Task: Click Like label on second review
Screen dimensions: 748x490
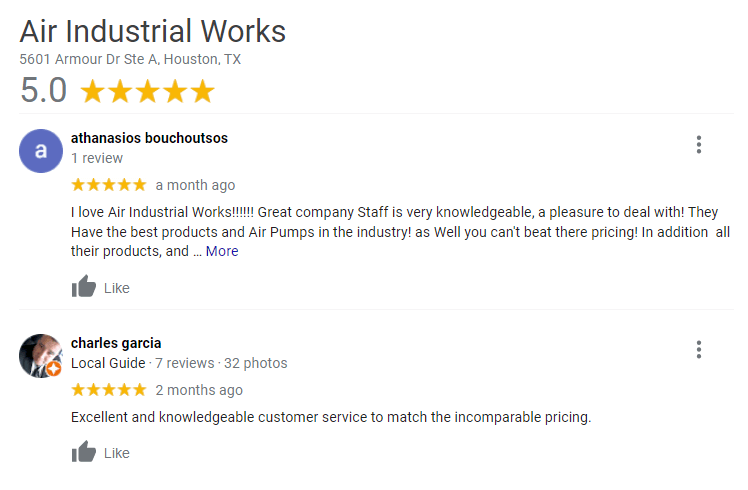Action: pyautogui.click(x=117, y=453)
